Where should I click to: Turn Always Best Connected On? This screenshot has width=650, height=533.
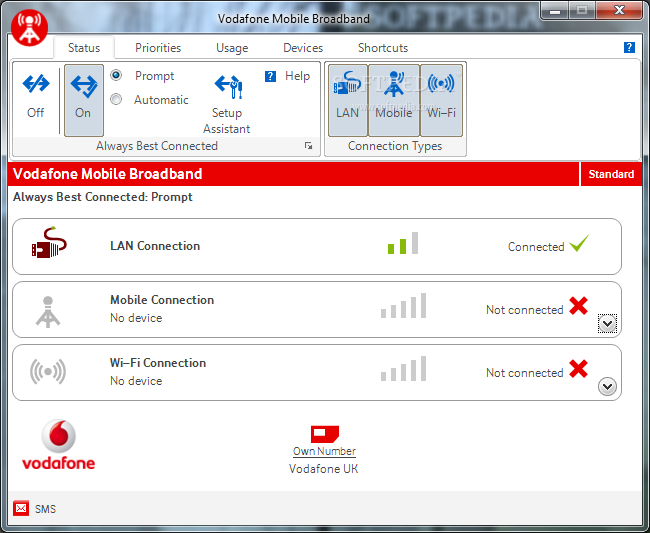pos(84,100)
